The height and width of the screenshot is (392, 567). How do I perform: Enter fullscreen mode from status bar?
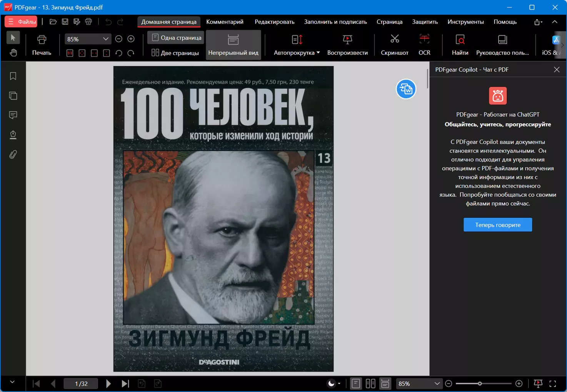coord(553,384)
